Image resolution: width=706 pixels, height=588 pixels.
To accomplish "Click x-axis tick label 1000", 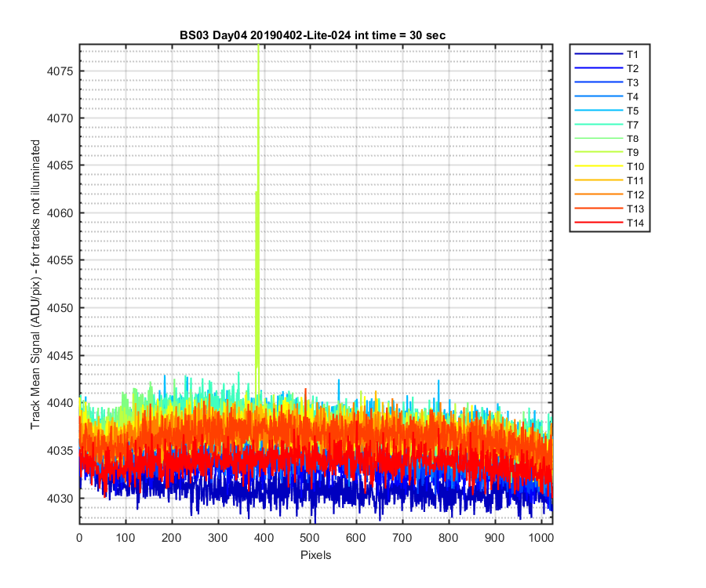I will 540,538.
